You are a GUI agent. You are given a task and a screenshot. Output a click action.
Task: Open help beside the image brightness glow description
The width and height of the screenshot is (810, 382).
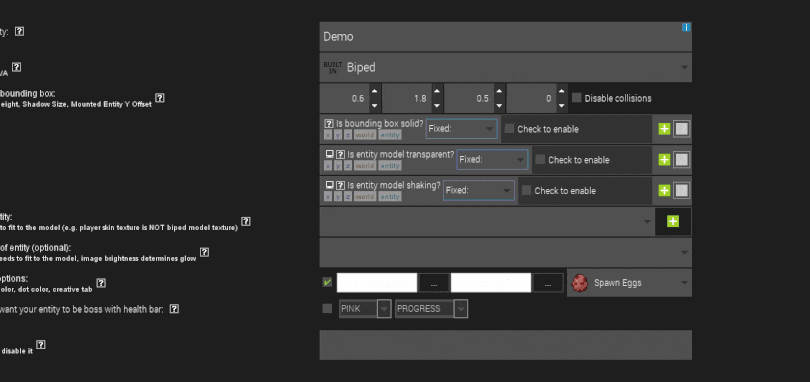click(205, 252)
